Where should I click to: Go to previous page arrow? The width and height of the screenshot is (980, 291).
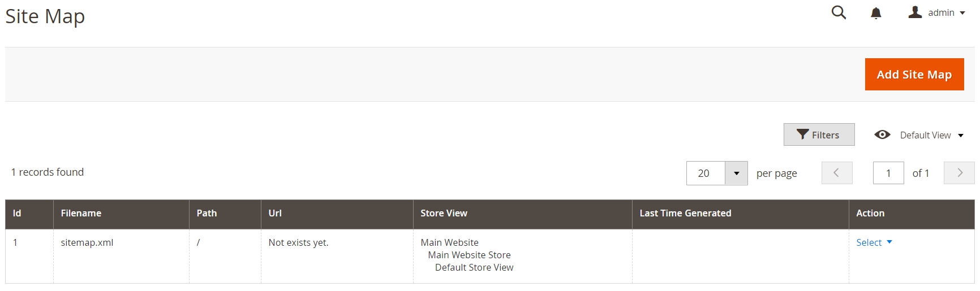pyautogui.click(x=837, y=173)
